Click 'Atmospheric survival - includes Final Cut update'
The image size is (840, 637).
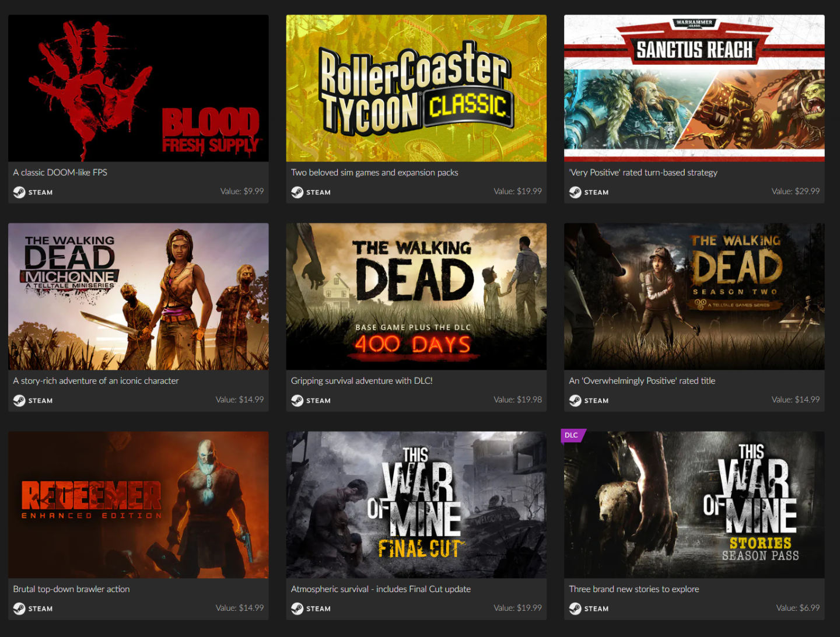tap(381, 589)
